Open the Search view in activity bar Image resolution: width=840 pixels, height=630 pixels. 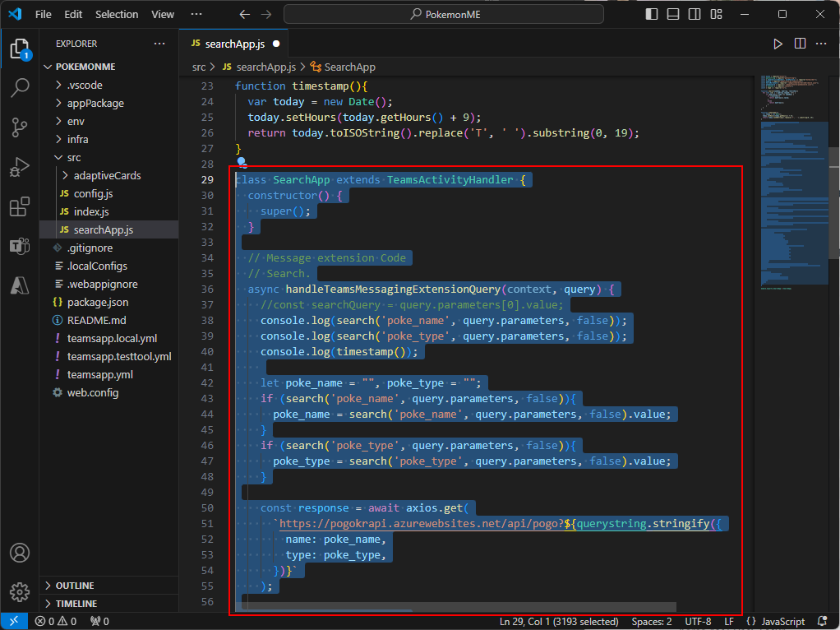(x=20, y=87)
